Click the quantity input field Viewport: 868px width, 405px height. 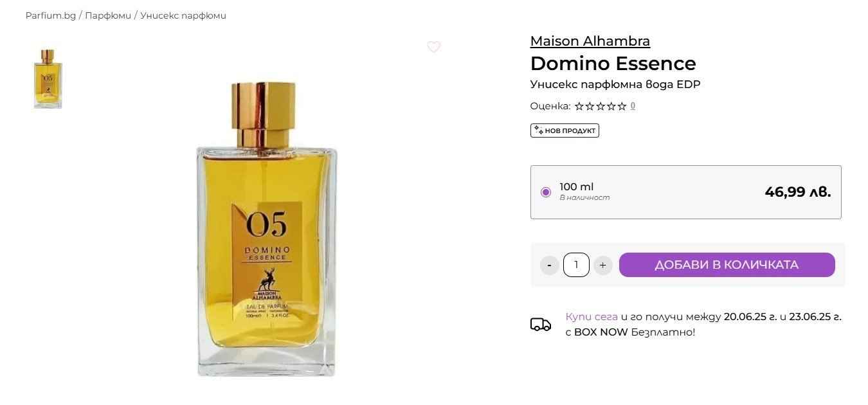pyautogui.click(x=576, y=265)
